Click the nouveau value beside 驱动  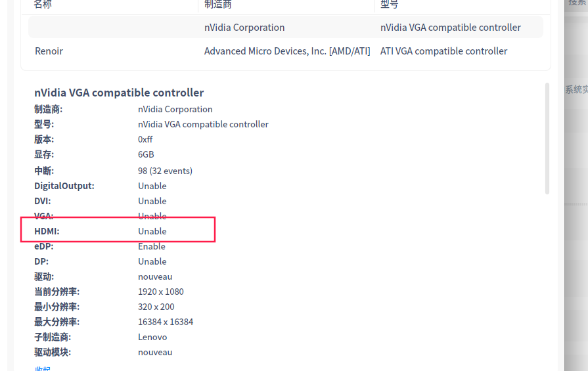(x=155, y=276)
